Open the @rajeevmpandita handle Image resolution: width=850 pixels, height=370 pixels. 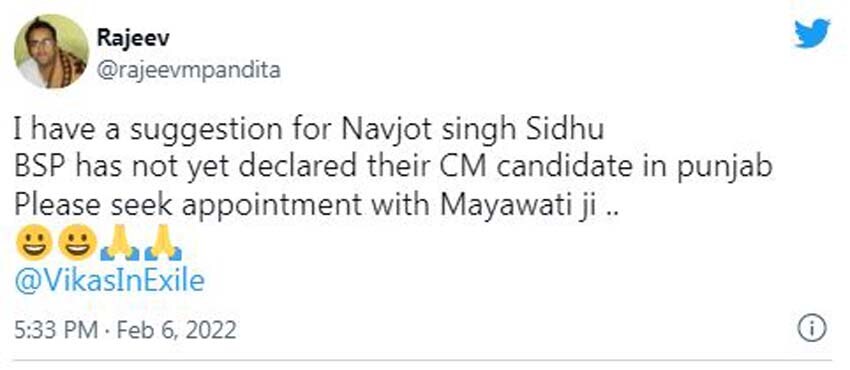(188, 70)
